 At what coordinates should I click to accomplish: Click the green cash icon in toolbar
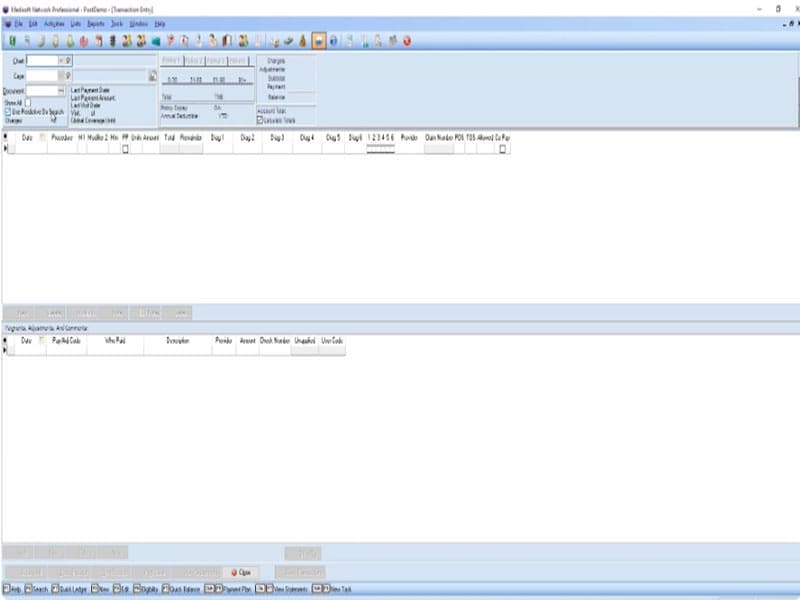point(288,41)
